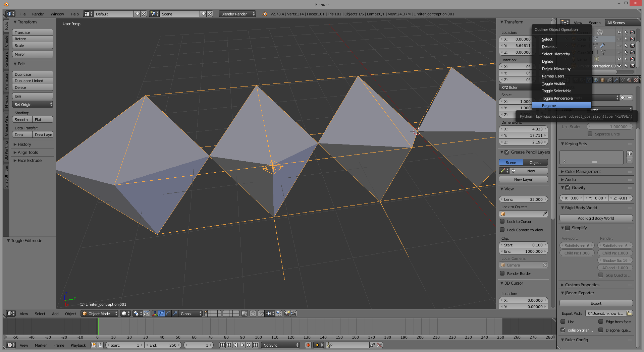Click the Export Path folder browse icon
Image resolution: width=644 pixels, height=352 pixels.
point(629,313)
